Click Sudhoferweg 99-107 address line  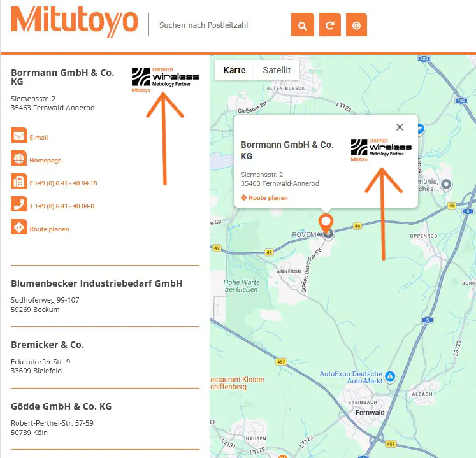45,300
